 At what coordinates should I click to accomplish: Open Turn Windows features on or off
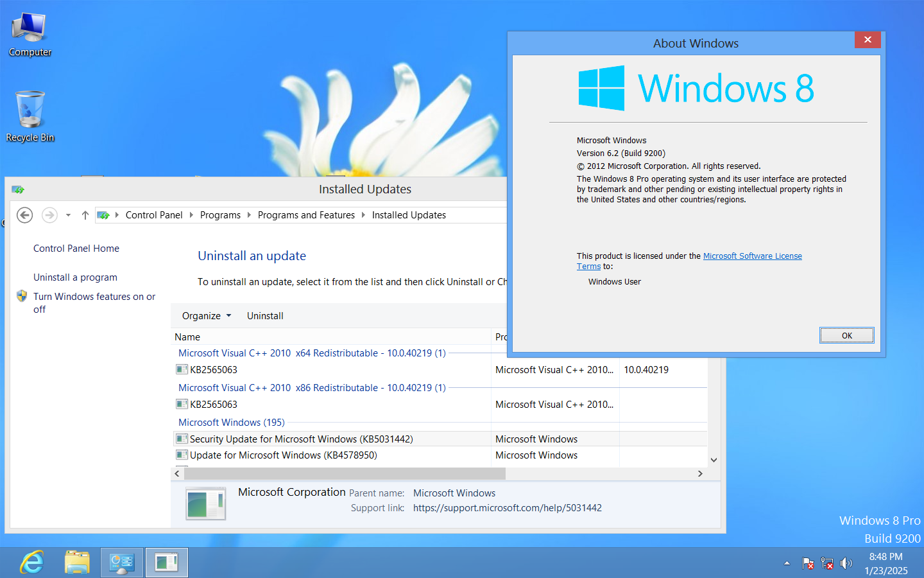coord(94,302)
